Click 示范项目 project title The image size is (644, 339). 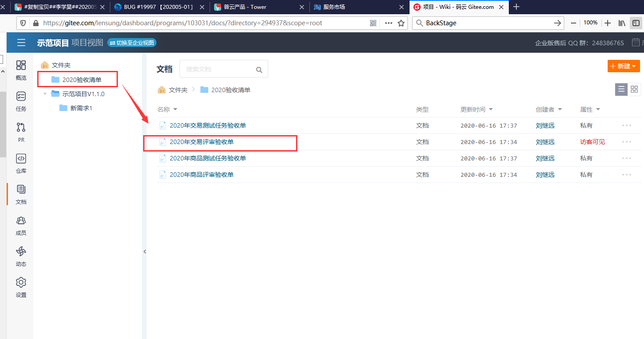[x=53, y=43]
